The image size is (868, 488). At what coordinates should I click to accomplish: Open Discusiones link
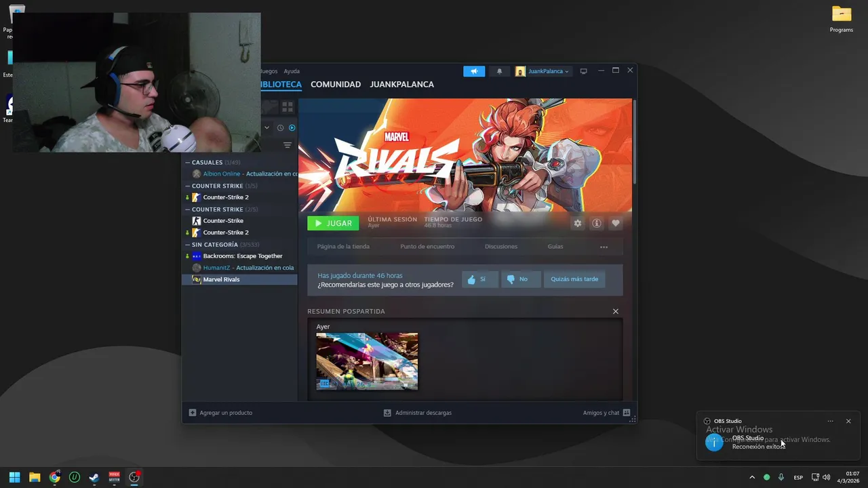501,247
